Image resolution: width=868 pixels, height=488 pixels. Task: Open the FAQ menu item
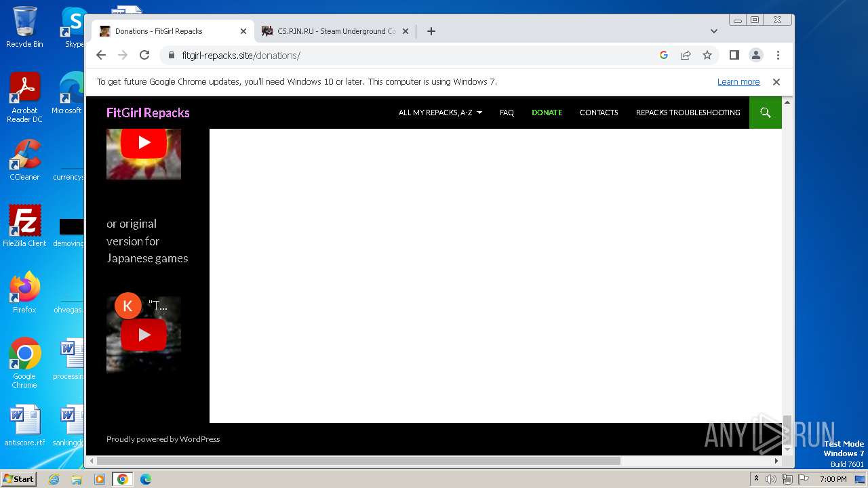[x=507, y=113]
